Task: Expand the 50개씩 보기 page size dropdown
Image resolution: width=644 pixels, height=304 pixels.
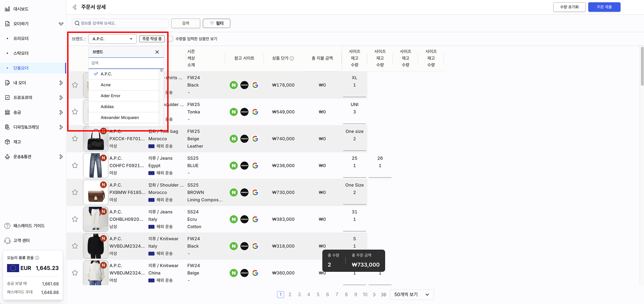Action: (412, 295)
